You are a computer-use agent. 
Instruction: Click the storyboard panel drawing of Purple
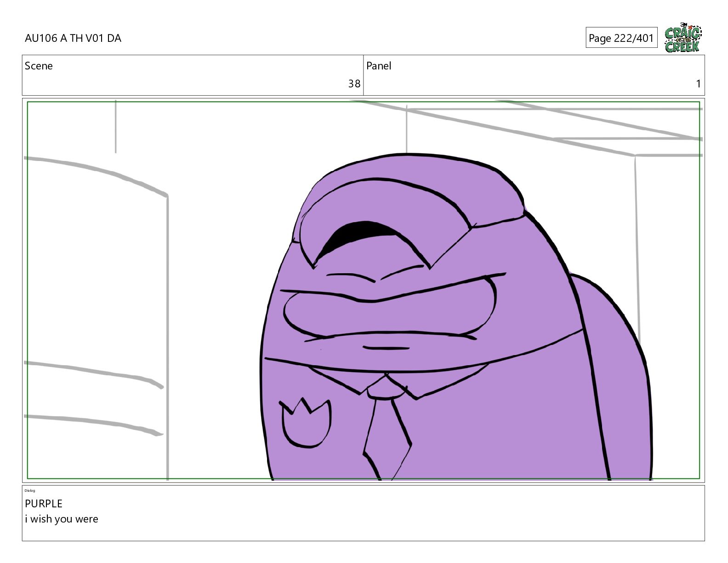pos(363,290)
